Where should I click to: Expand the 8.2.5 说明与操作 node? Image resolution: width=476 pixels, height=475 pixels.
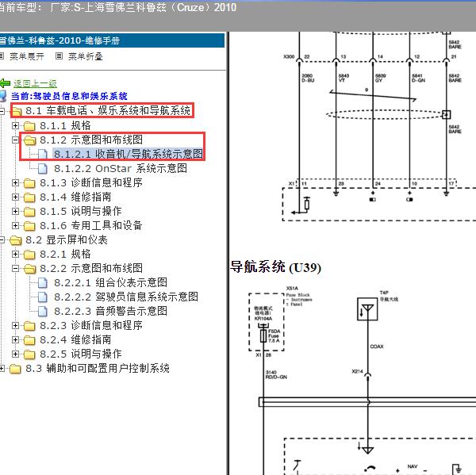point(15,354)
